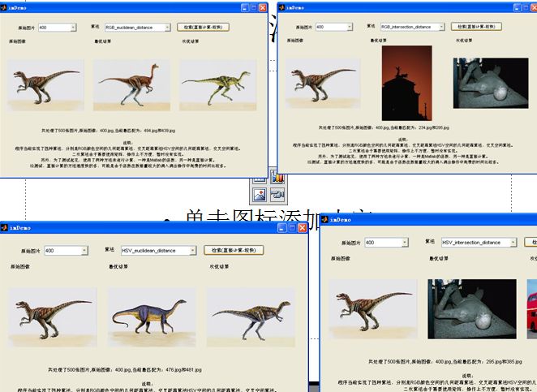This screenshot has height=392, width=537.
Task: Click the search button in RGB_intersection_distance window
Action: click(x=476, y=27)
